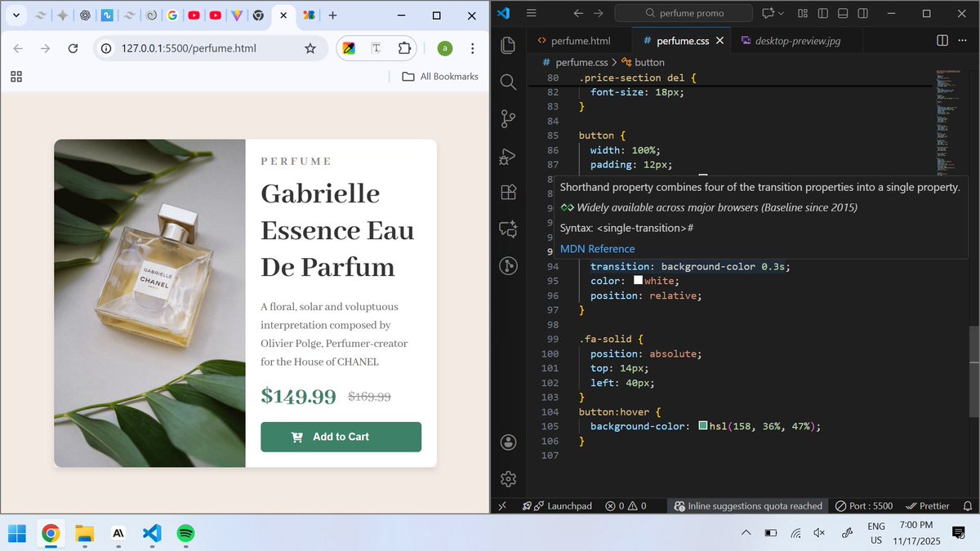Click the VS Code command center search box
Image resolution: width=980 pixels, height=551 pixels.
pyautogui.click(x=684, y=13)
